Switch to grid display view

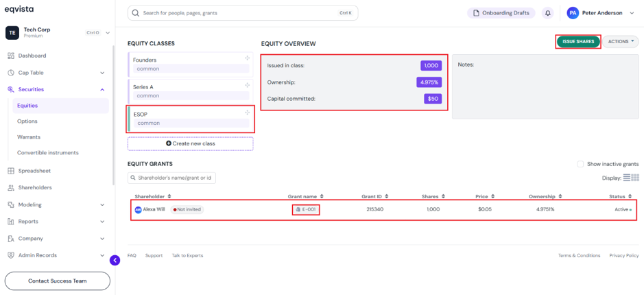pyautogui.click(x=635, y=178)
